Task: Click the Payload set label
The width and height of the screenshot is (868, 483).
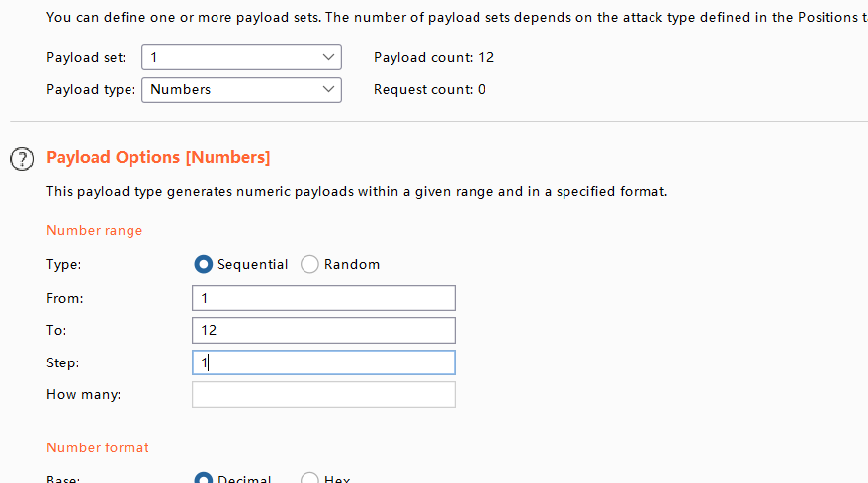Action: coord(86,57)
